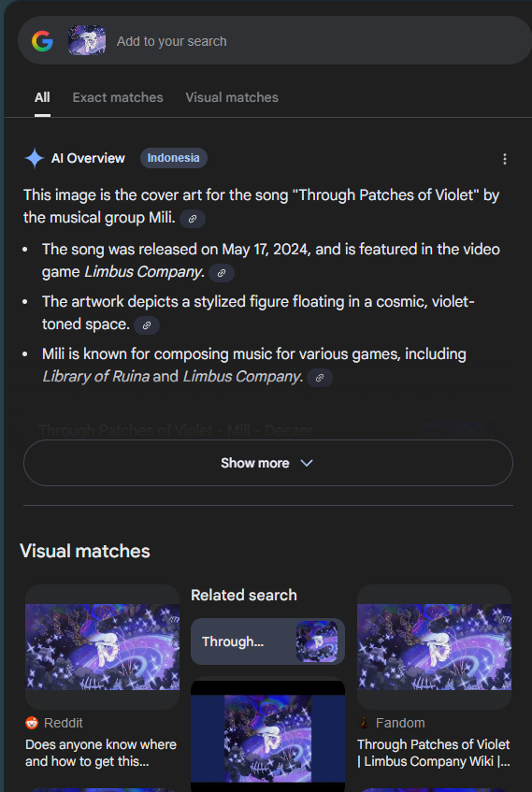Open source link after Limbus Company bullet

click(x=222, y=273)
